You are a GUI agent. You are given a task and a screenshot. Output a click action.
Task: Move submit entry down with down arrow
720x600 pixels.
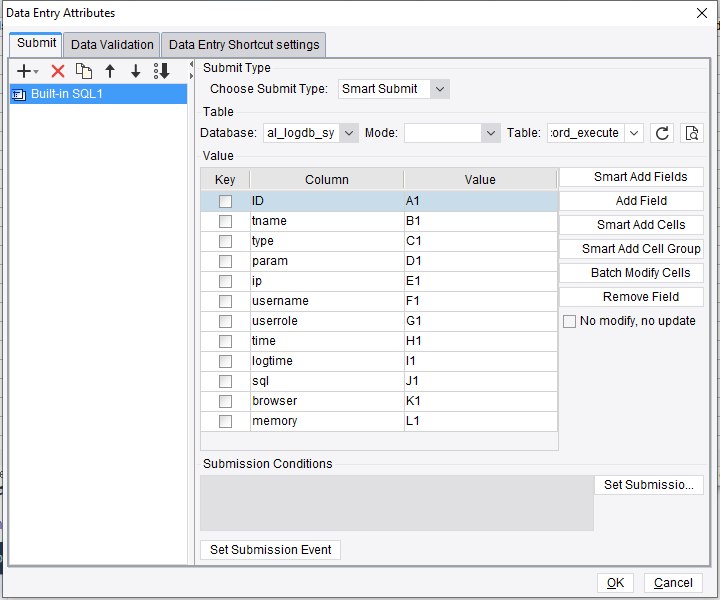tap(135, 71)
